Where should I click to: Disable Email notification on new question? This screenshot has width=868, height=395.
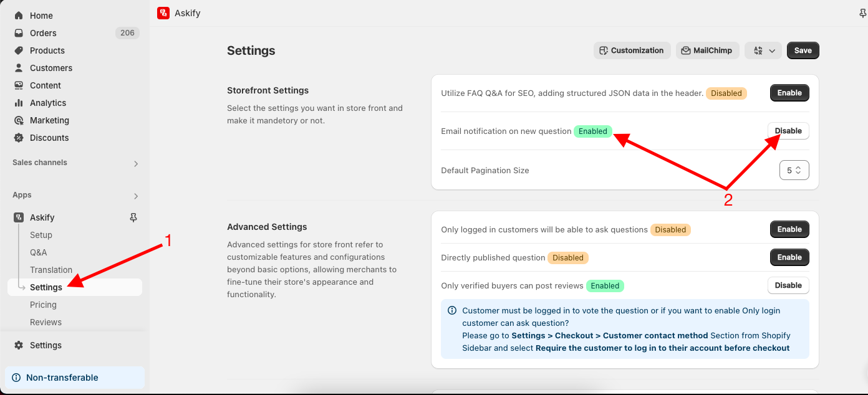click(788, 131)
